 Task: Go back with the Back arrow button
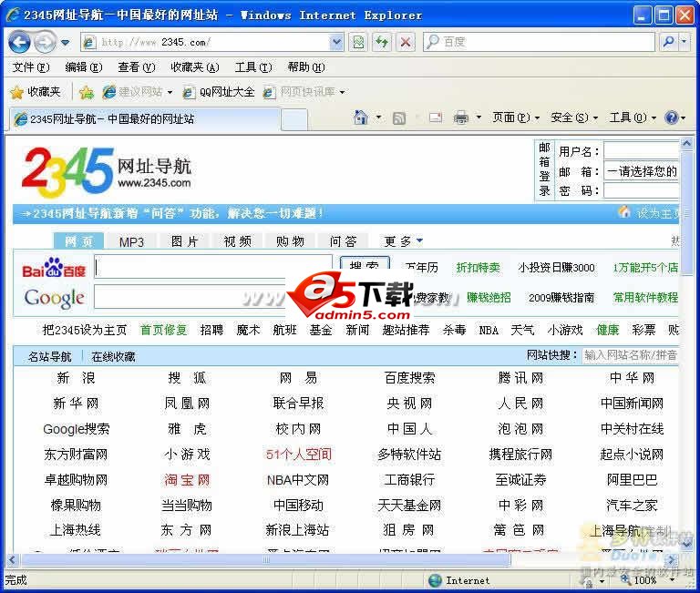(20, 43)
